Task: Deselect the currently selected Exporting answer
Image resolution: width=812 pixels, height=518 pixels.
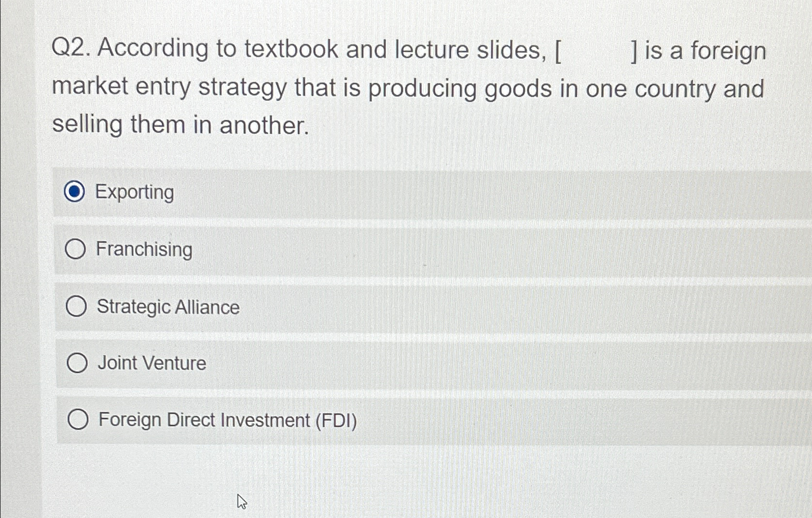Action: pos(75,192)
